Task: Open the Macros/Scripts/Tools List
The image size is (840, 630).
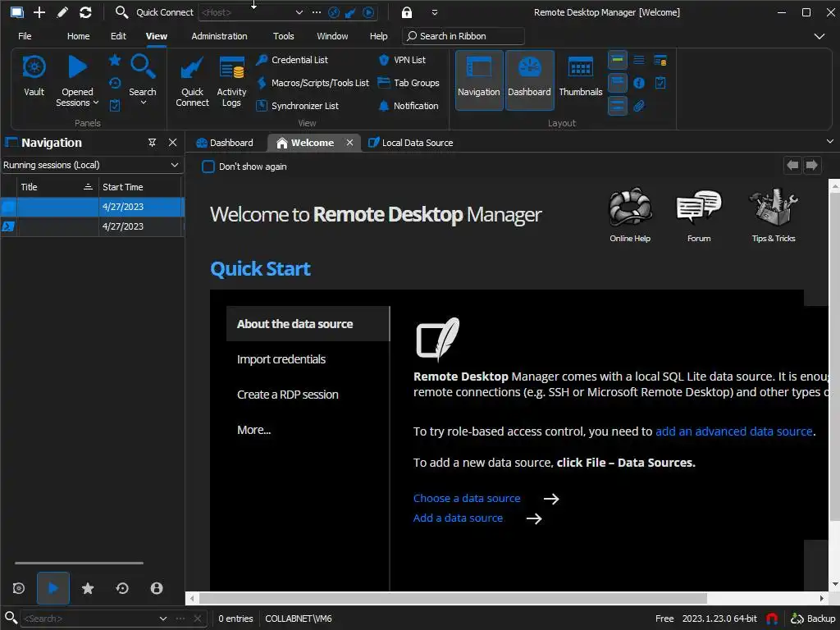Action: 313,83
